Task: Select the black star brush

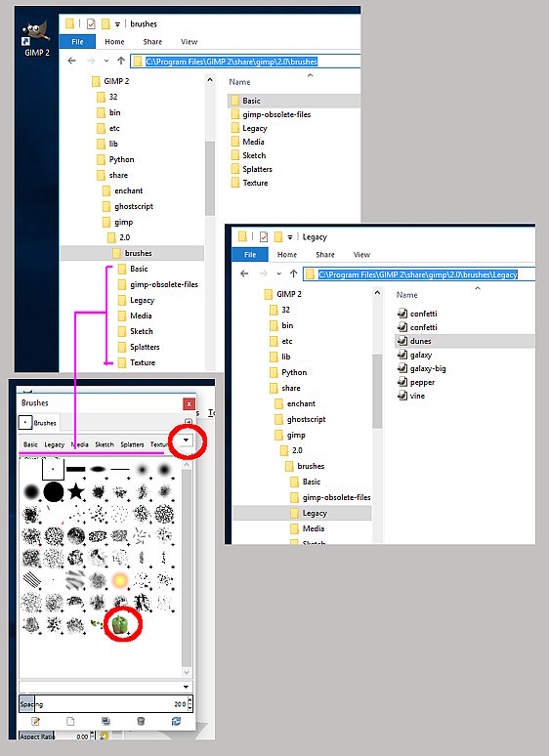Action: click(x=75, y=491)
